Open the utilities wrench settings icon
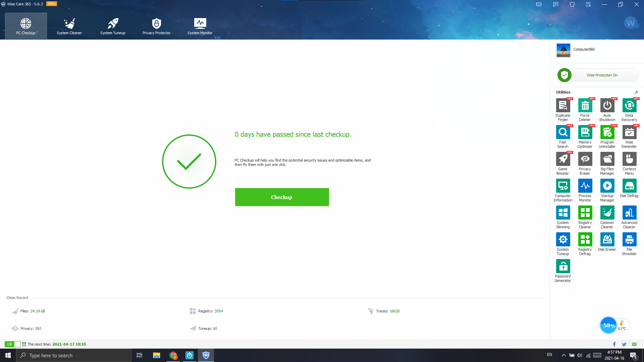This screenshot has width=644, height=362. pos(636,92)
